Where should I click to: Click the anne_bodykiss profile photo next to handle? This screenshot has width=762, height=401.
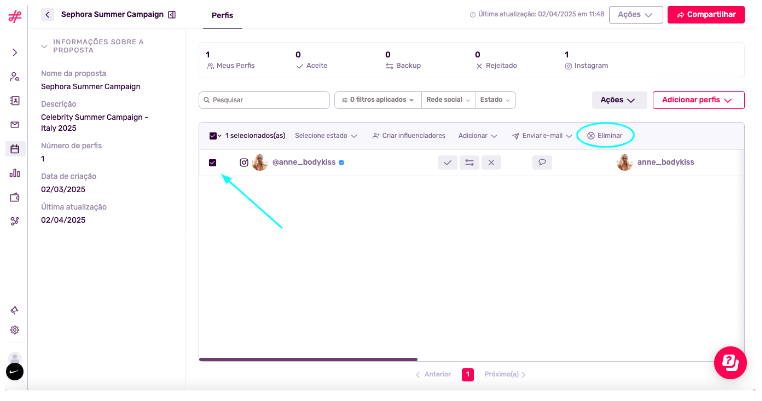260,162
